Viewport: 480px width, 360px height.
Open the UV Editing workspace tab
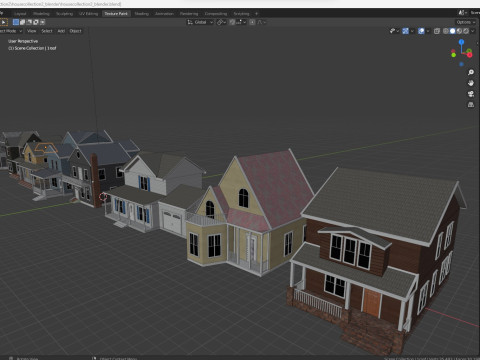pos(88,14)
